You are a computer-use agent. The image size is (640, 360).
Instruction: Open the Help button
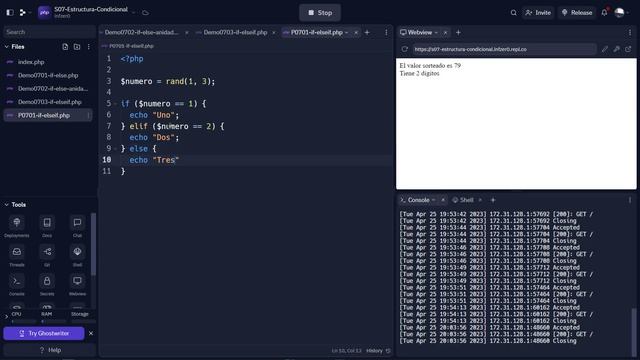coord(50,350)
